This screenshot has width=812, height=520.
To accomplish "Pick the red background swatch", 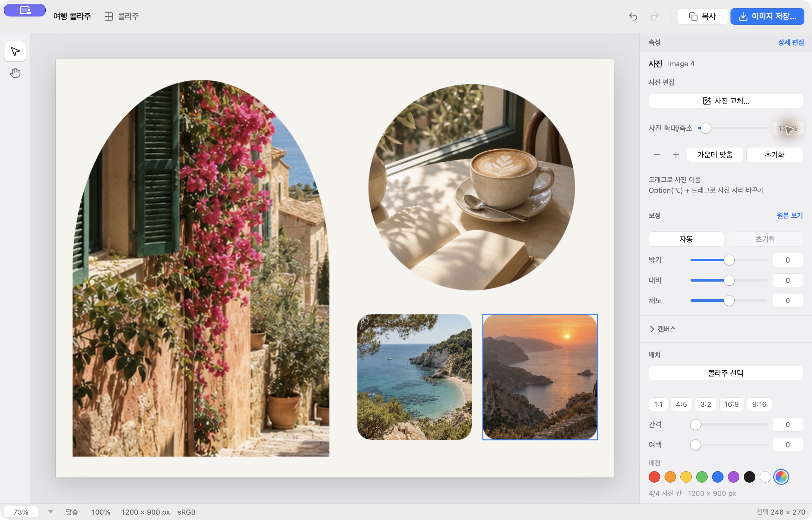I will pos(654,477).
